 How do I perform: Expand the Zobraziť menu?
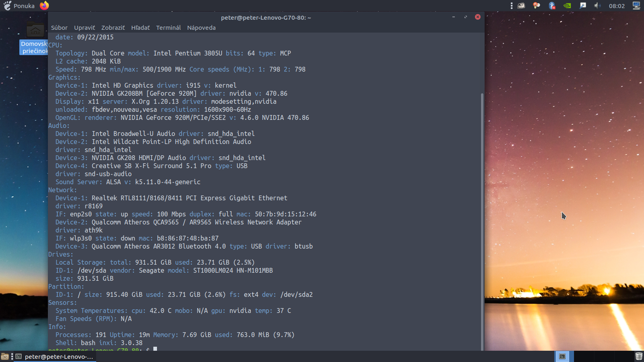coord(113,28)
